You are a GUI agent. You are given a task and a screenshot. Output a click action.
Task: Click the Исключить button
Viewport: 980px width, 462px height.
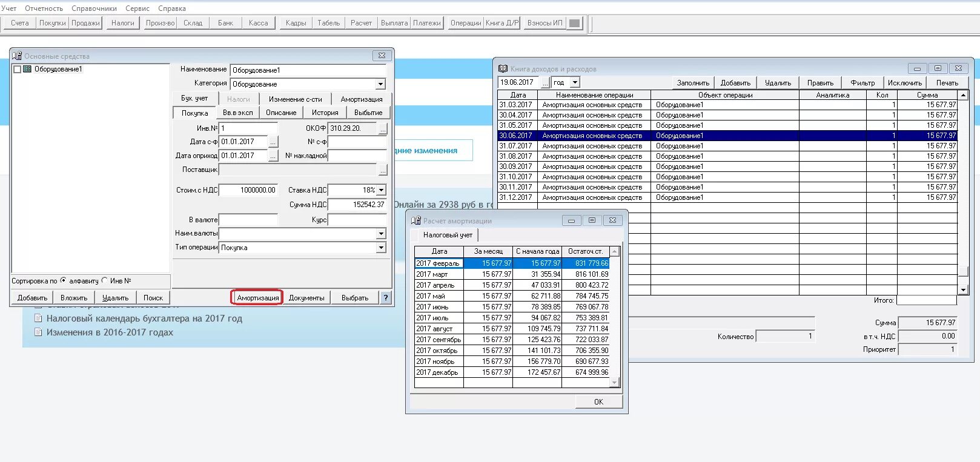click(x=905, y=82)
